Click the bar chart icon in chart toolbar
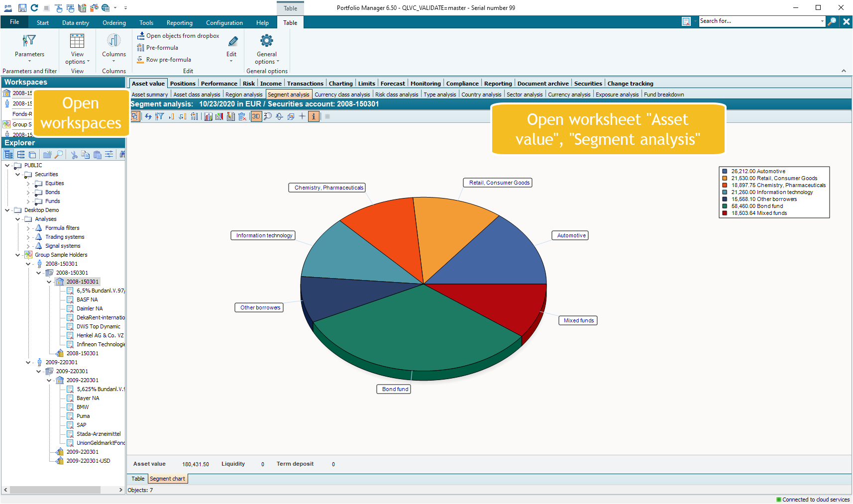The height and width of the screenshot is (504, 853). pos(208,116)
